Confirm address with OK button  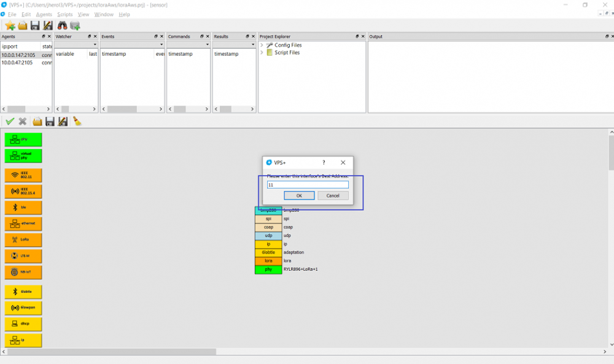[x=299, y=196]
